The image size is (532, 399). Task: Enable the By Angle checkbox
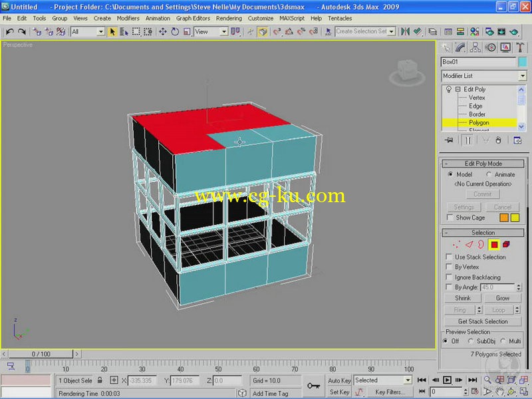point(449,287)
